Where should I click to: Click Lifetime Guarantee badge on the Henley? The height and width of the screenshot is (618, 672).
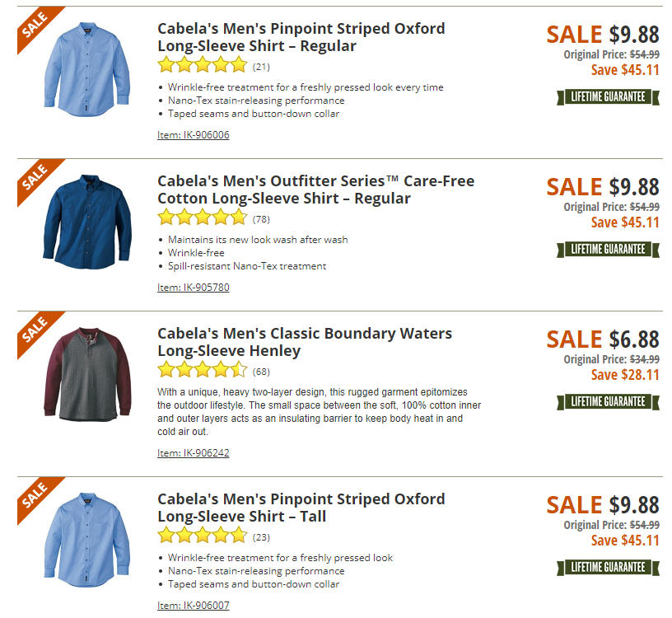coord(609,402)
